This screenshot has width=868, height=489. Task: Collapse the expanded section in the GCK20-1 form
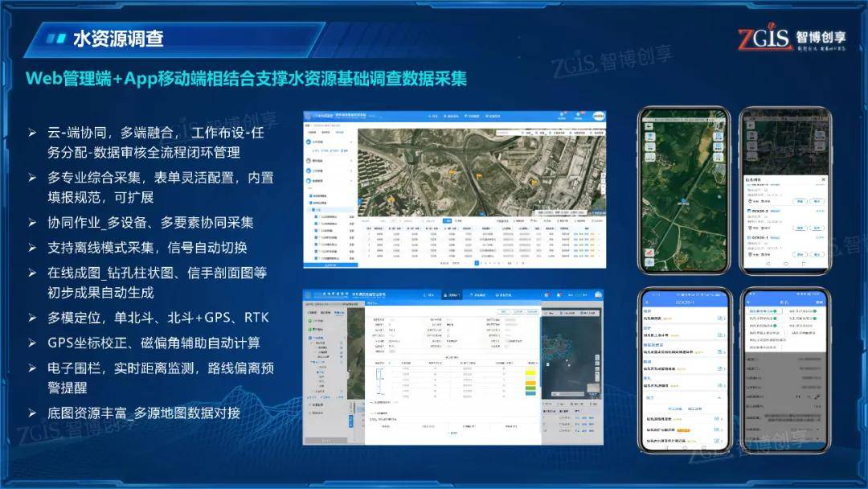point(718,398)
